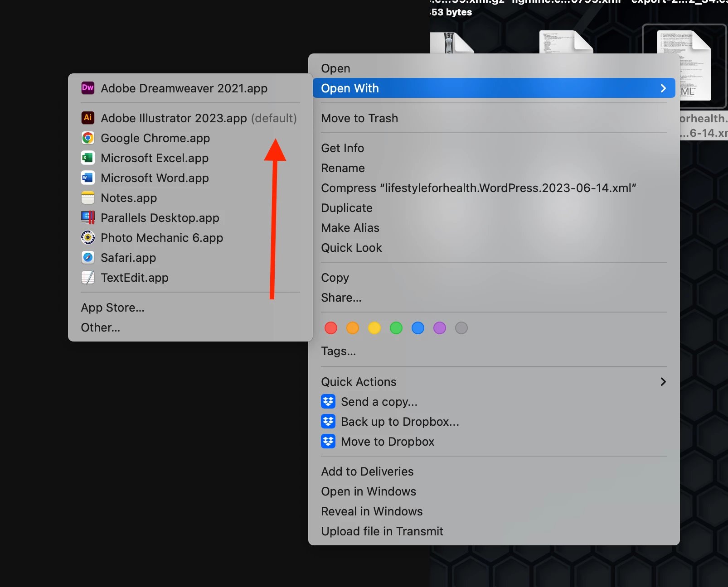Open the Share... option
This screenshot has width=728, height=587.
(x=494, y=298)
